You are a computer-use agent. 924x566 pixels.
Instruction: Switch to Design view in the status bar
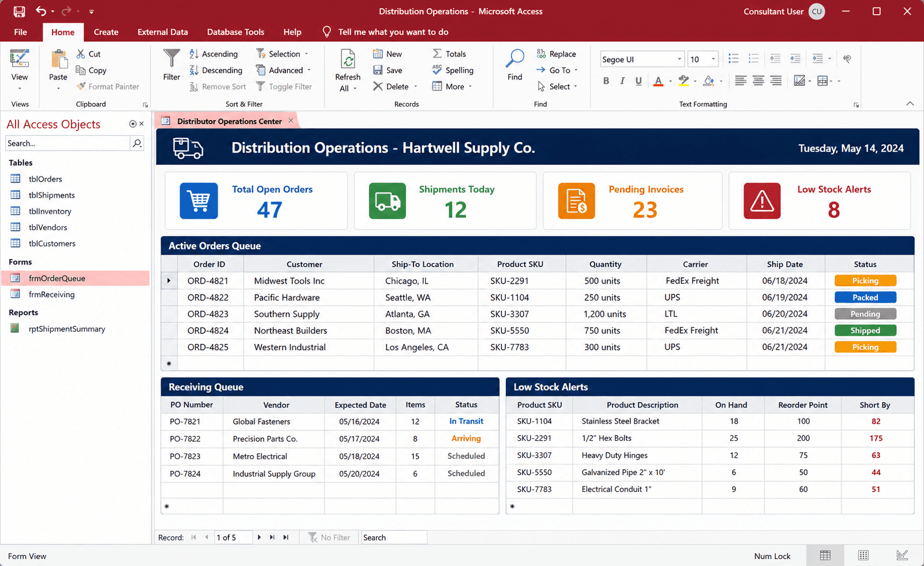pyautogui.click(x=902, y=556)
